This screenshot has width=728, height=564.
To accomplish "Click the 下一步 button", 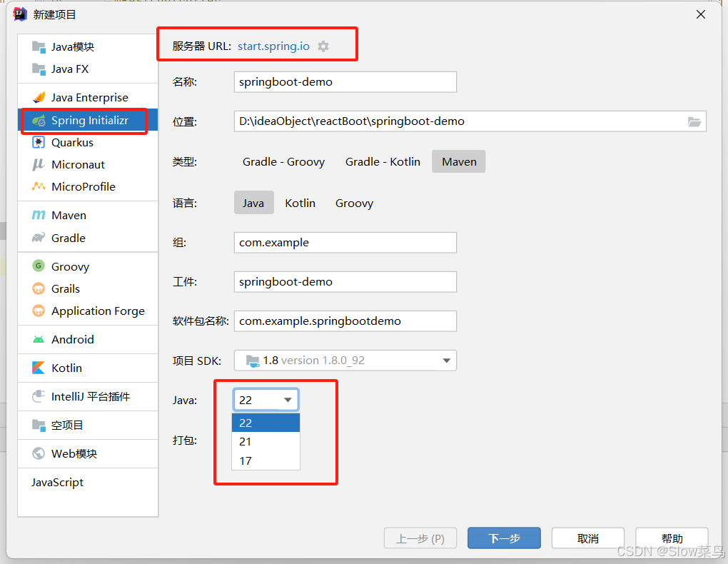I will point(504,538).
